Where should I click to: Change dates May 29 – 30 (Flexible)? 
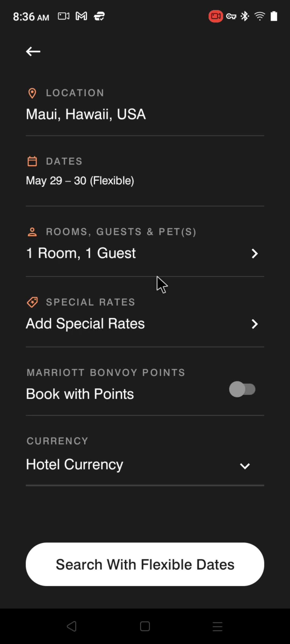coord(80,181)
